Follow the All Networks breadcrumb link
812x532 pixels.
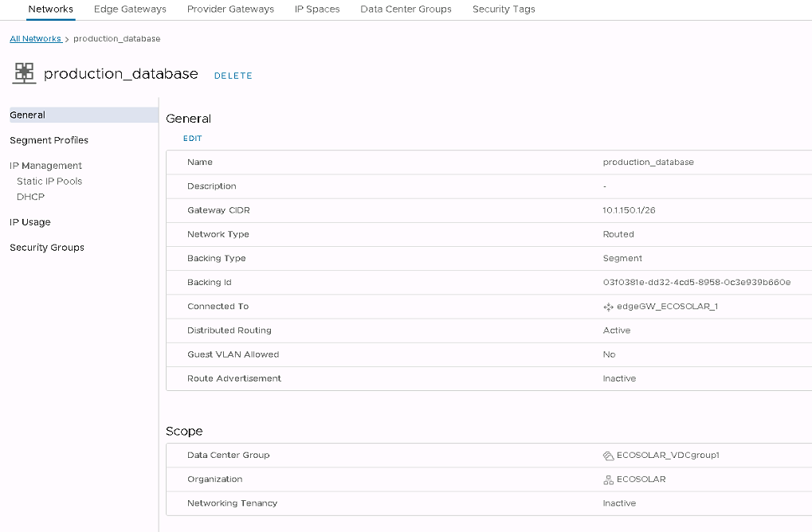(35, 39)
